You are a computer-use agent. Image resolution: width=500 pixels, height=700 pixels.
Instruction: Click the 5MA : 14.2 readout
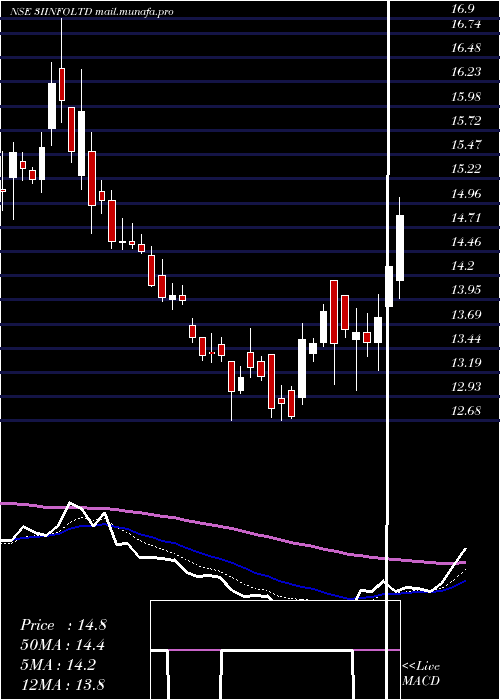pos(58,665)
